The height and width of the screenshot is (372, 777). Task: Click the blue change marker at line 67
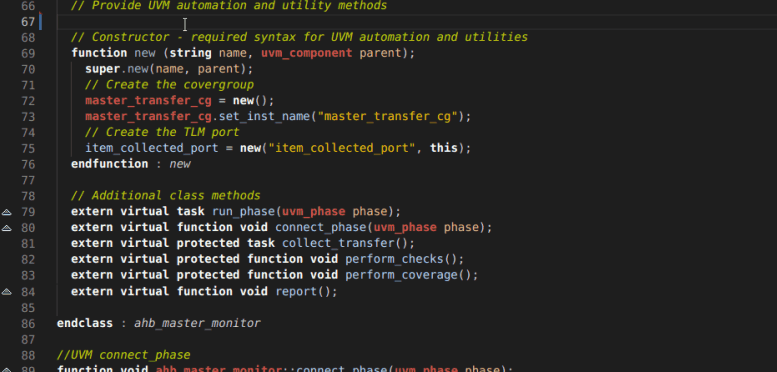[x=41, y=22]
